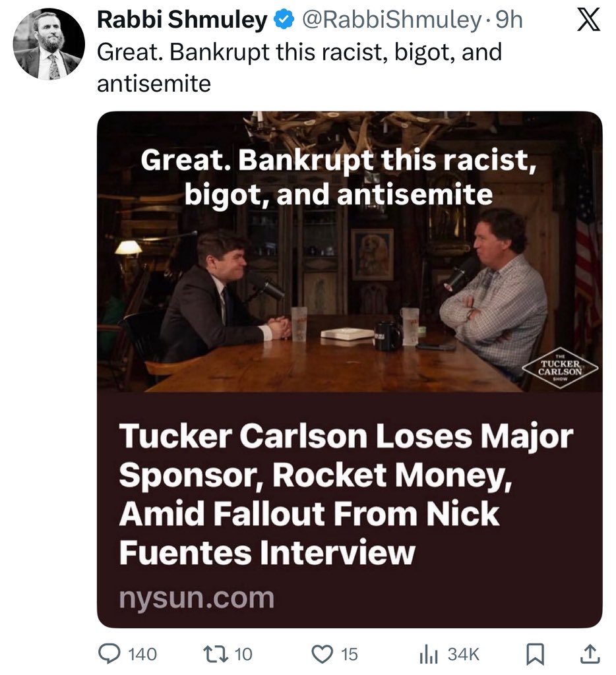Click the 140 replies count
This screenshot has height=675, width=616.
point(142,654)
